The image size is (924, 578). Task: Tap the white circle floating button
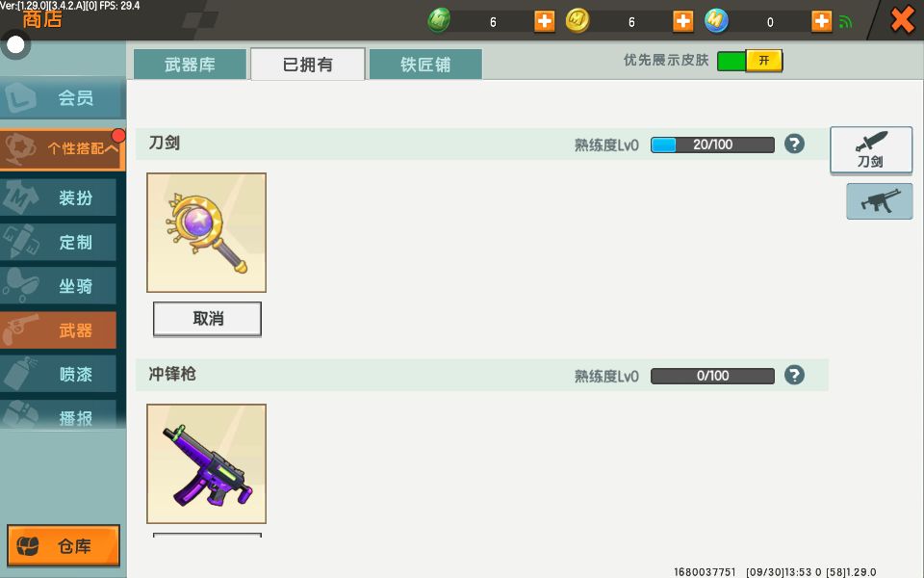(15, 45)
